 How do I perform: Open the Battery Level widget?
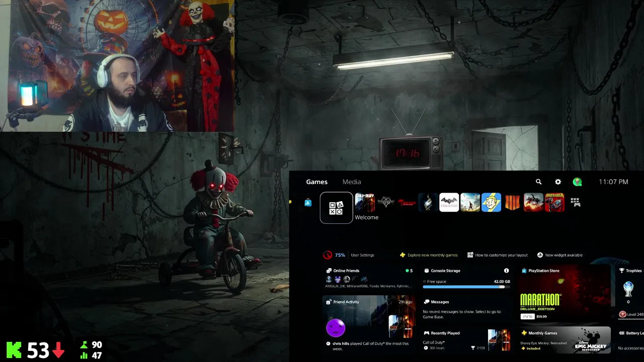click(x=630, y=340)
